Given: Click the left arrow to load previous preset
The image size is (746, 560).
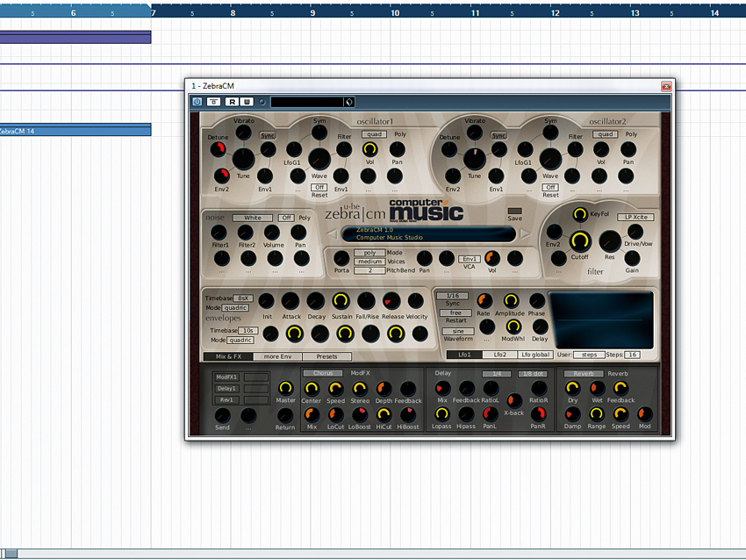Looking at the screenshot, I should pyautogui.click(x=333, y=233).
